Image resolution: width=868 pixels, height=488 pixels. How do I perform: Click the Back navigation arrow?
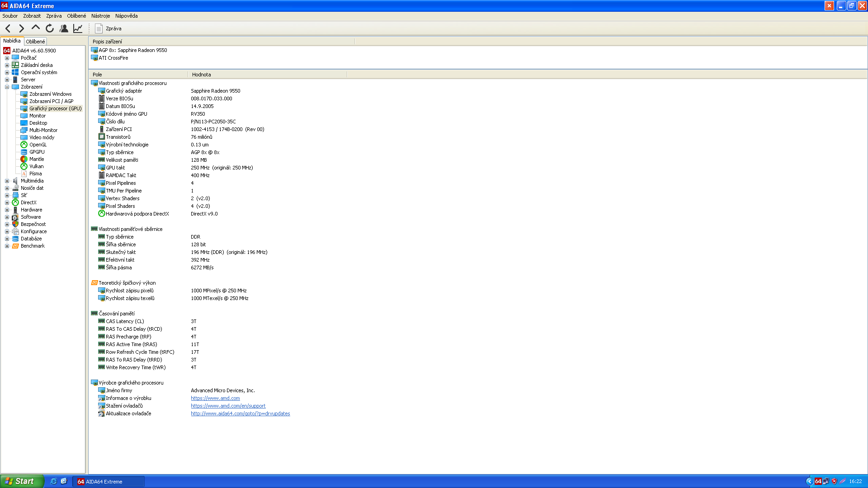tap(8, 28)
